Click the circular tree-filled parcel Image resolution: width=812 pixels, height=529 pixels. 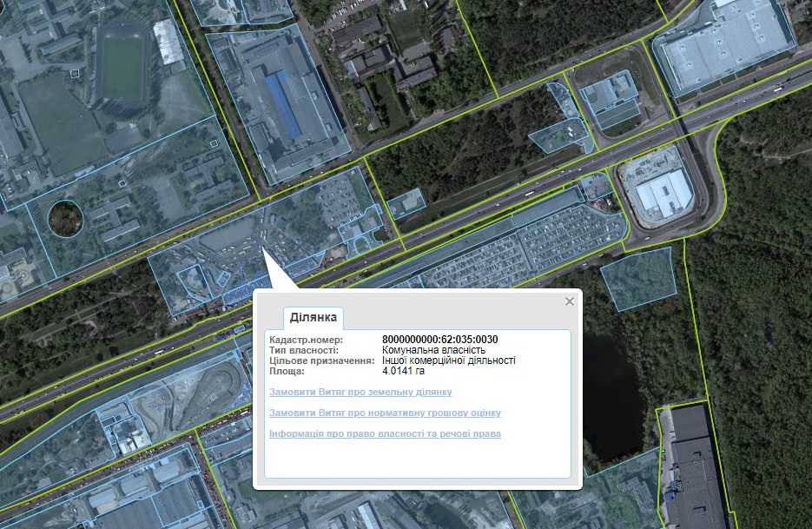click(x=67, y=218)
